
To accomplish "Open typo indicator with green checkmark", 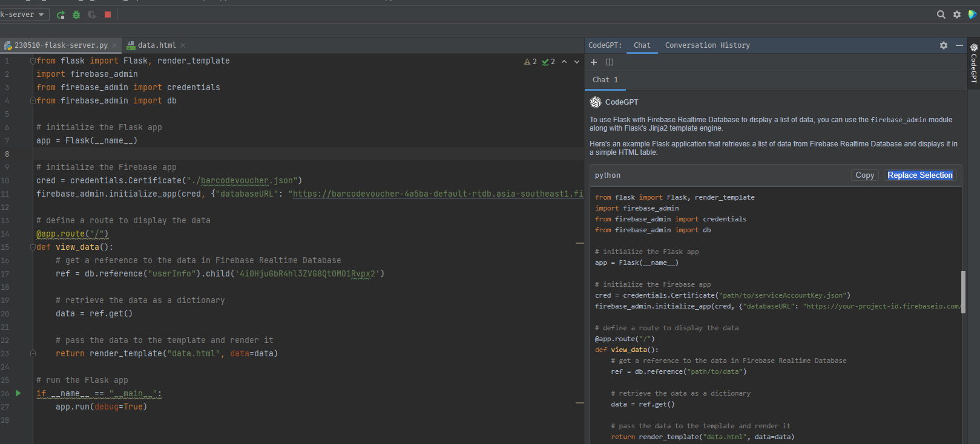I will (548, 62).
